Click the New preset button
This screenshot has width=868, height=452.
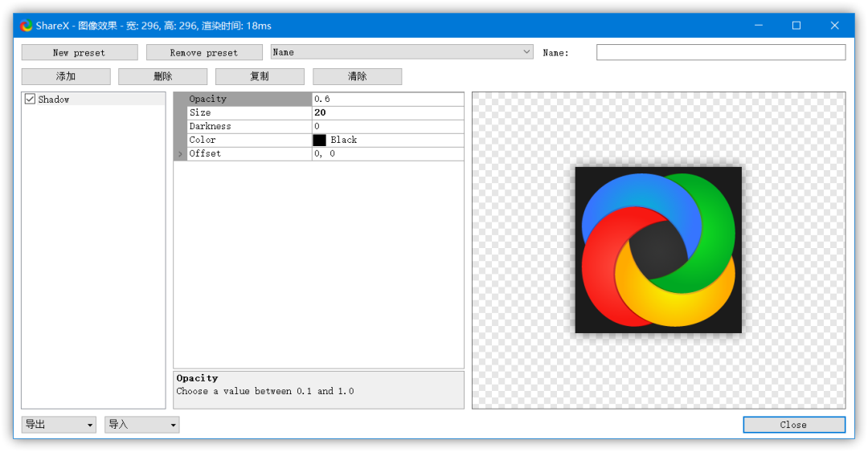pos(79,53)
